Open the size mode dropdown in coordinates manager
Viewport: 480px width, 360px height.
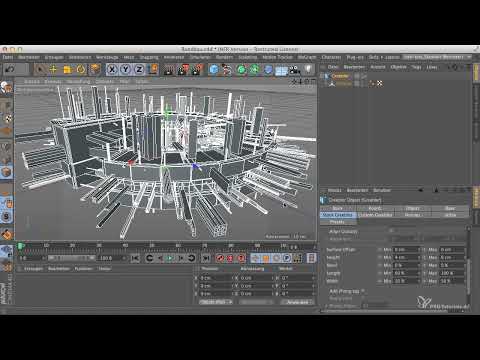point(256,302)
